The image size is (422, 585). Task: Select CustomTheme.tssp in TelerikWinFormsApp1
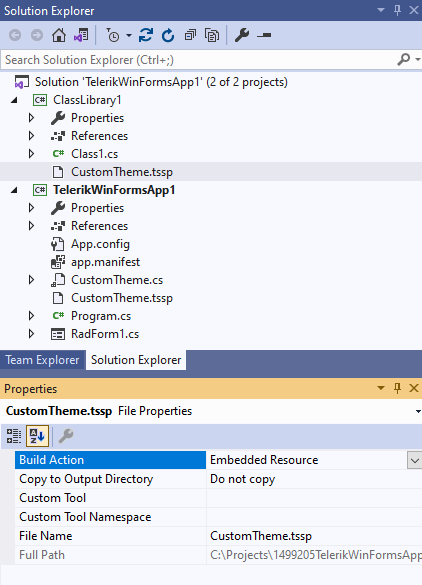pyautogui.click(x=122, y=298)
